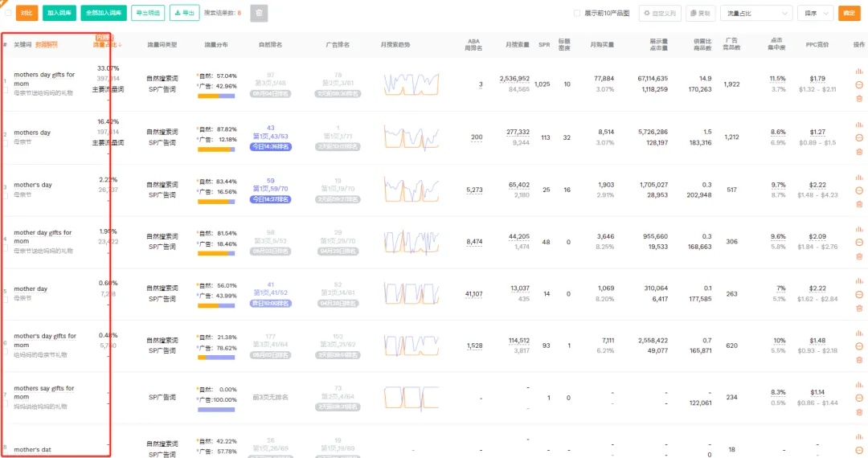Click the traffic bar in the "mothers day" row

click(216, 149)
